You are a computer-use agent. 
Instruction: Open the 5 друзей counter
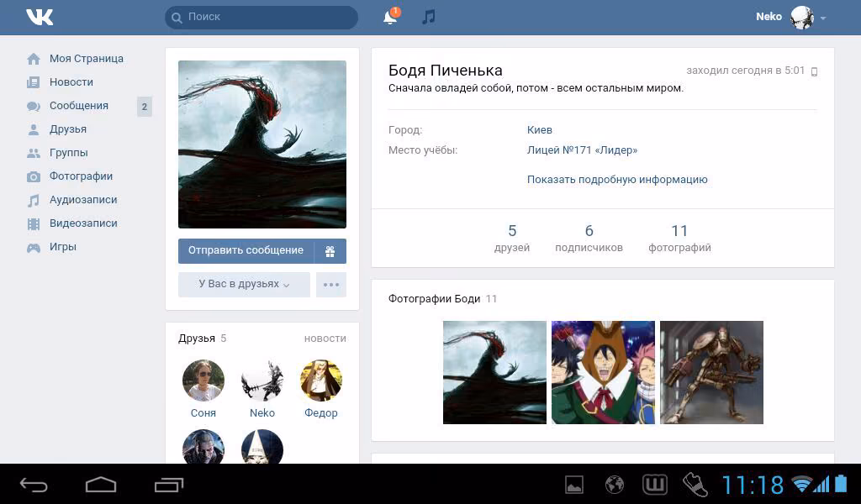[512, 238]
